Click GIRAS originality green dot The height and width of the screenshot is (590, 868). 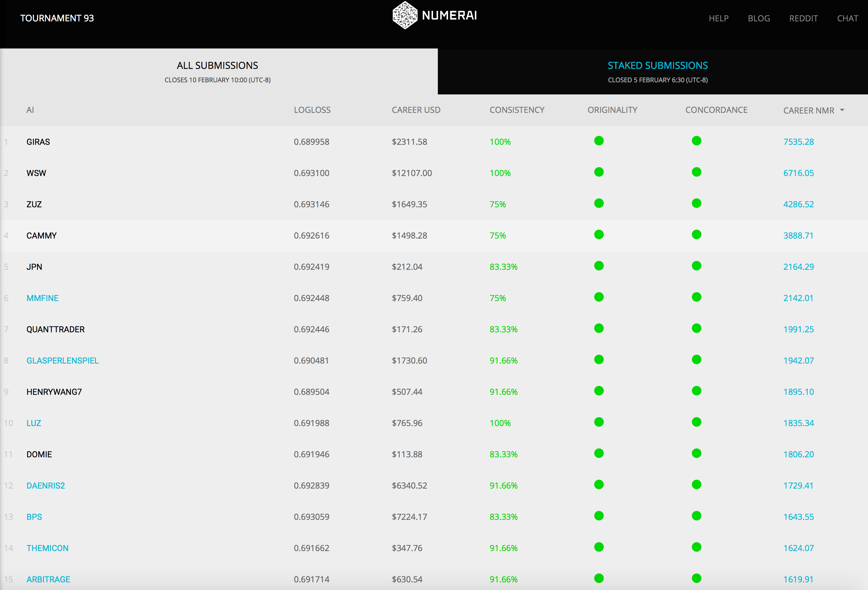[599, 141]
